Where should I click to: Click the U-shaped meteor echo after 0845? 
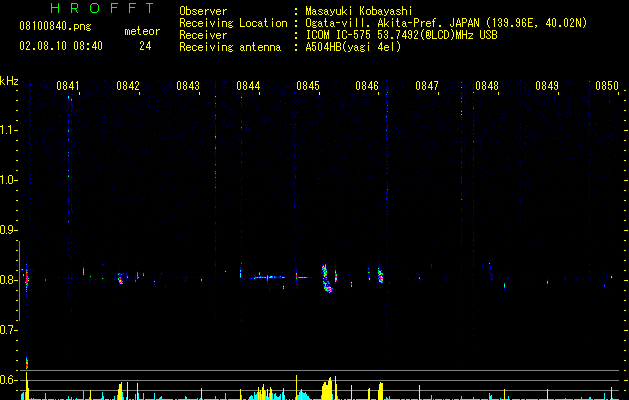click(x=327, y=278)
